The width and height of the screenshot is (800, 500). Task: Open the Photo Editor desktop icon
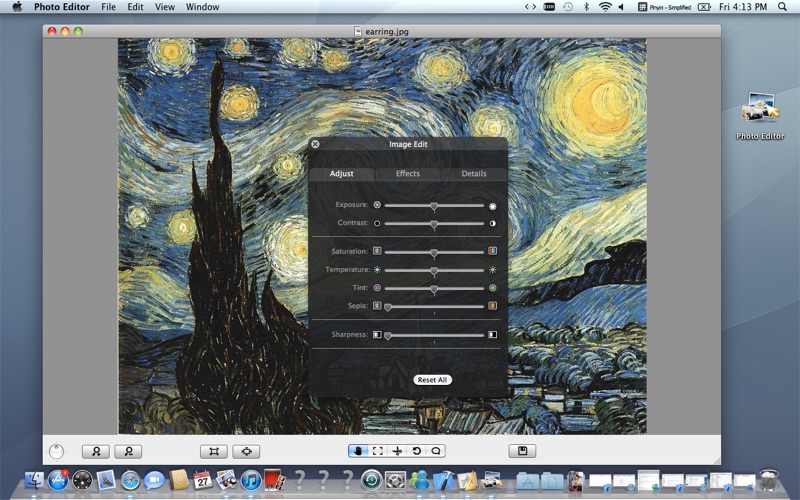pyautogui.click(x=760, y=116)
